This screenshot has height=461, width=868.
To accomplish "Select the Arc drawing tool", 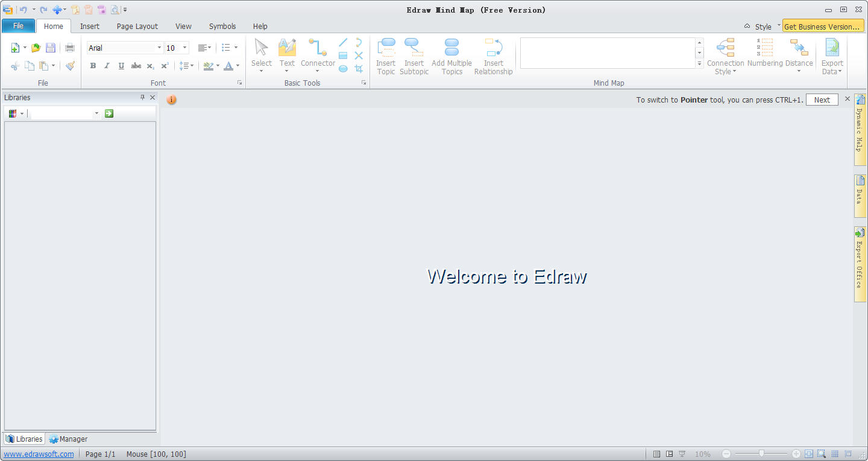I will click(x=359, y=42).
